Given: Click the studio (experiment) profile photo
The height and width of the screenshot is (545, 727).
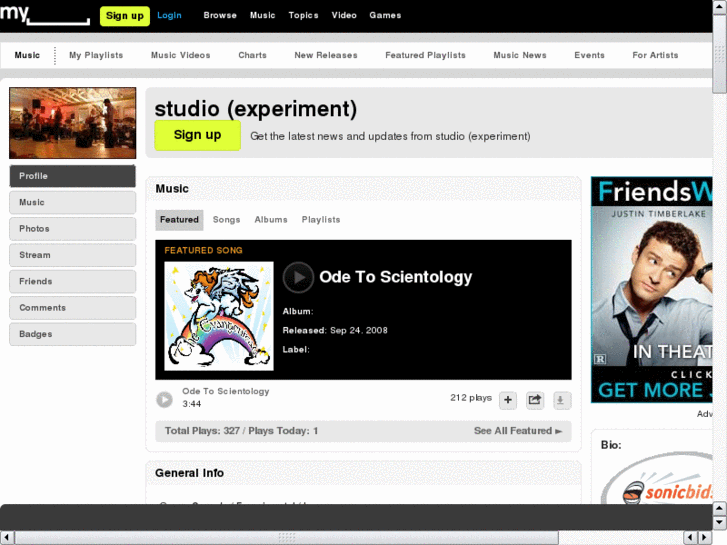Looking at the screenshot, I should point(73,123).
